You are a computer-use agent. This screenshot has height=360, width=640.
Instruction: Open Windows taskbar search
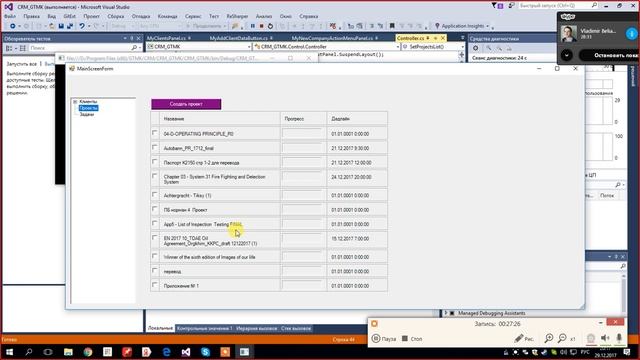[x=29, y=352]
